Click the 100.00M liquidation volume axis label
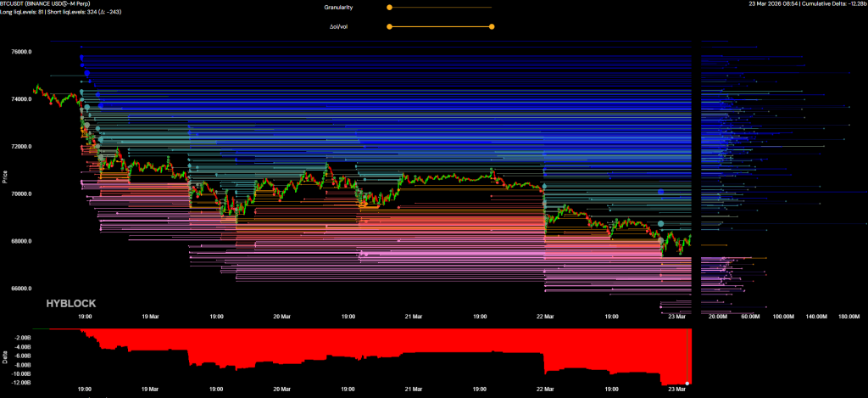Image resolution: width=868 pixels, height=398 pixels. (783, 317)
